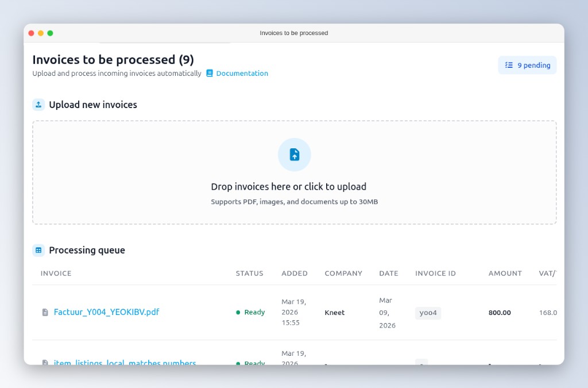
Task: Click Drop invoices here upload area text
Action: pos(288,187)
